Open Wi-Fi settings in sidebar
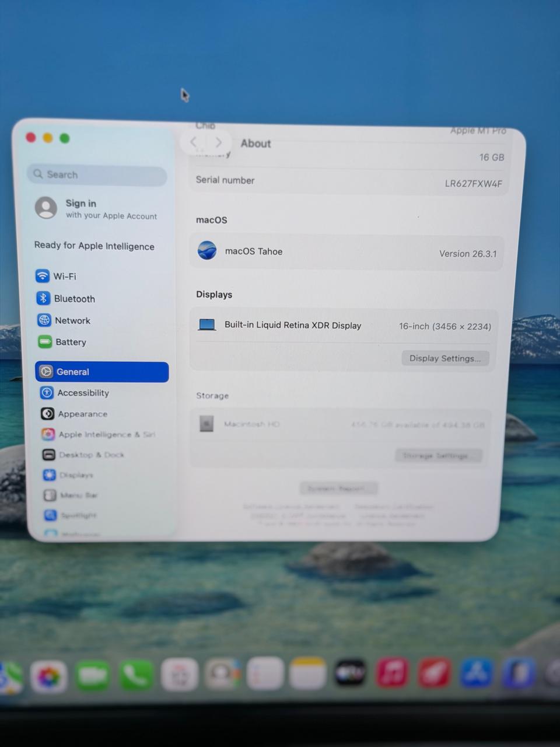 click(x=56, y=276)
